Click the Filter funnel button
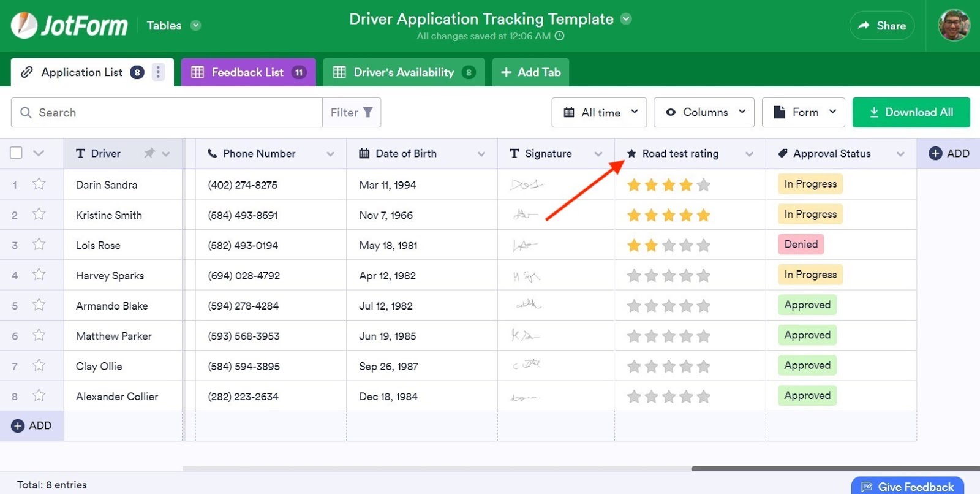Screen dimensions: 980x494 pos(352,113)
